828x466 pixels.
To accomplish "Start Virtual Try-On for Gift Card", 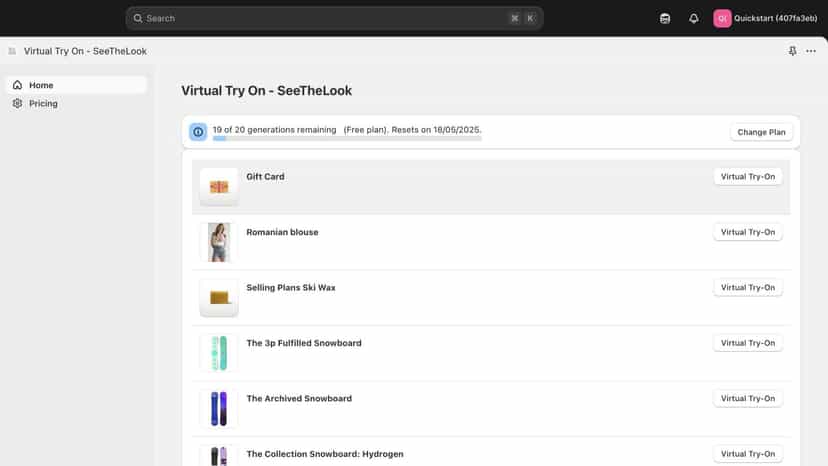I will pyautogui.click(x=748, y=176).
